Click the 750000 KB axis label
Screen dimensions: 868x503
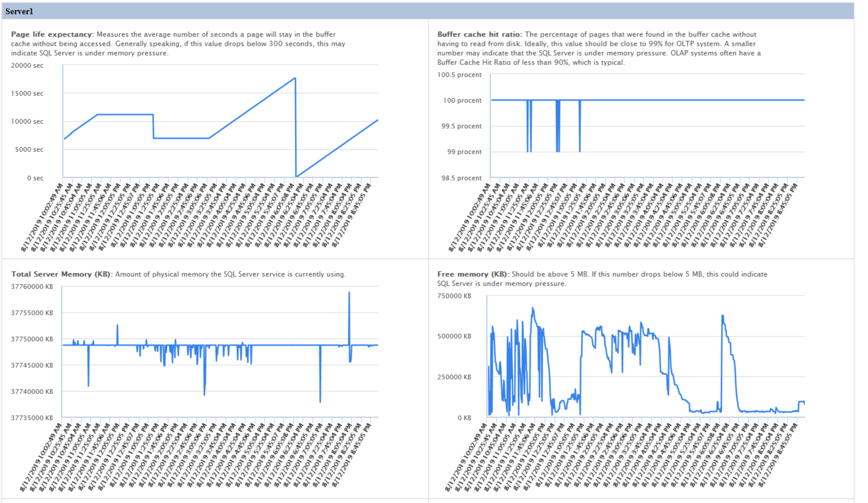click(454, 296)
